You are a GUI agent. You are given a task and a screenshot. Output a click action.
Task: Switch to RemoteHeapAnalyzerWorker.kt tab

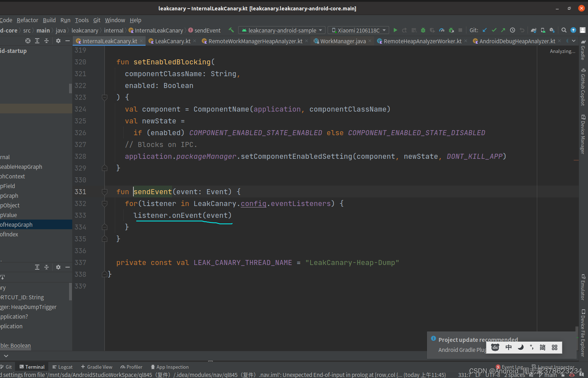pyautogui.click(x=422, y=41)
